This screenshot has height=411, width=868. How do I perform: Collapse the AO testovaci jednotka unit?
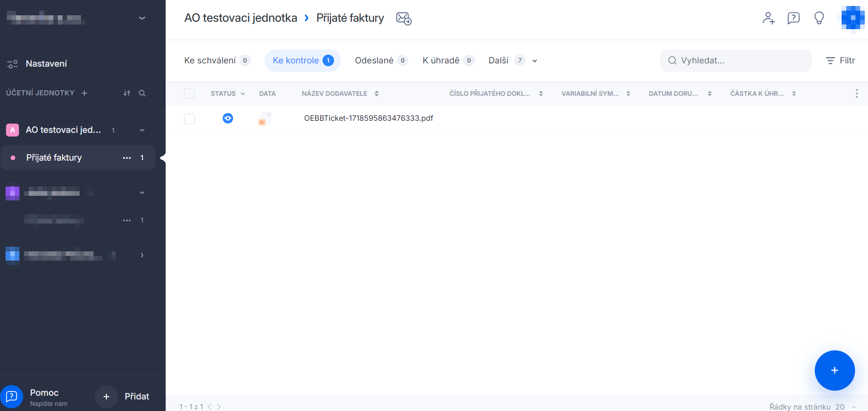pos(142,130)
